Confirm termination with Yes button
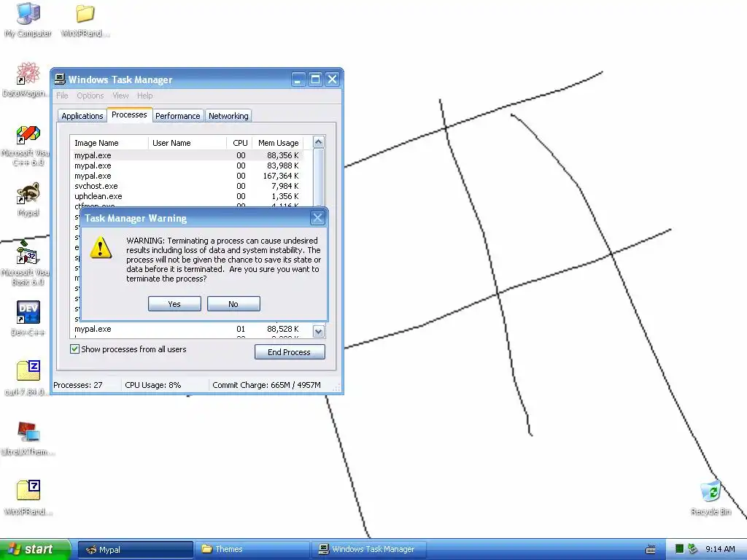Image resolution: width=747 pixels, height=560 pixels. click(x=174, y=304)
